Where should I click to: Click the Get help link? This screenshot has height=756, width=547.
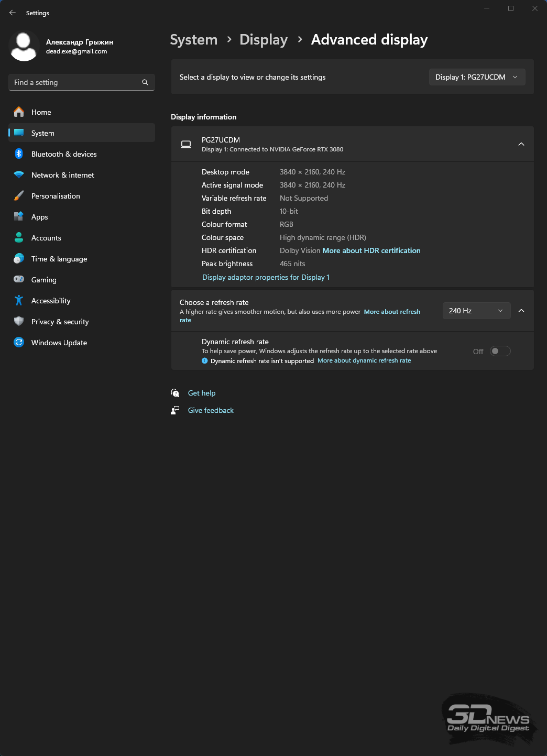[x=202, y=393]
